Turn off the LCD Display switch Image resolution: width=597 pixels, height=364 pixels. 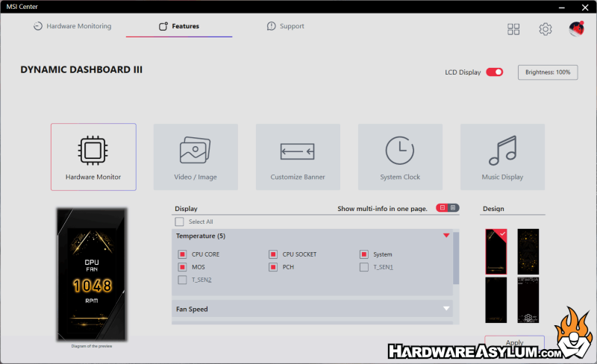point(494,72)
